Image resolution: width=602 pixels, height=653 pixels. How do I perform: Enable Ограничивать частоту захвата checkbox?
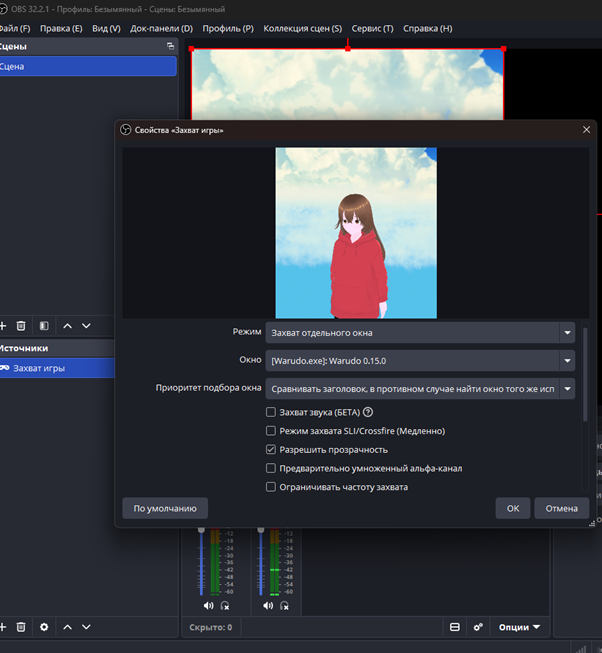point(271,487)
